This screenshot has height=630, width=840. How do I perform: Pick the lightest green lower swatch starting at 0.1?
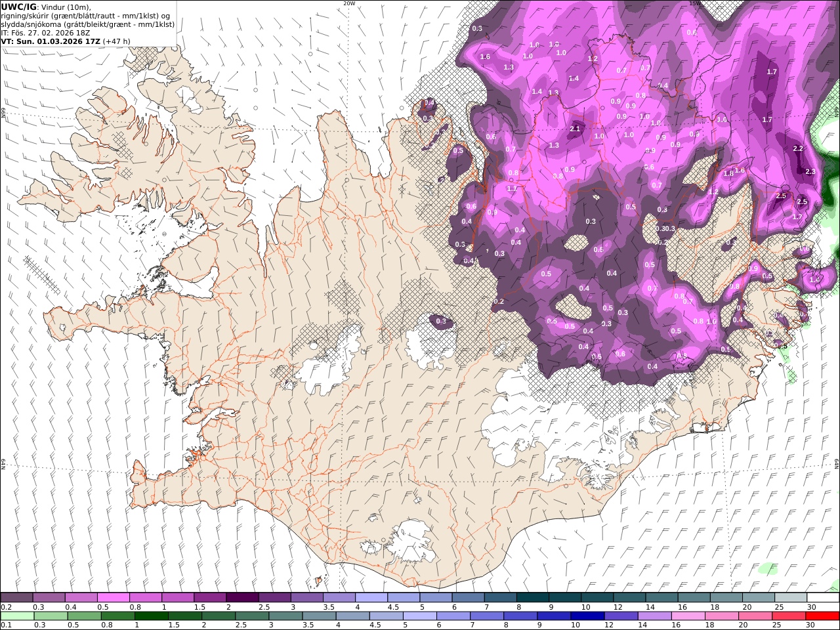coord(17,616)
